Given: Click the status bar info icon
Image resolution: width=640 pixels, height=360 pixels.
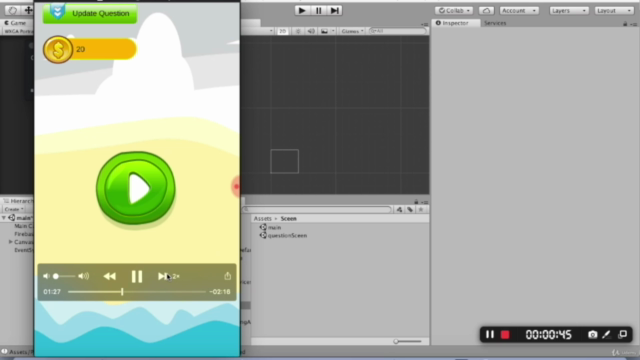Looking at the screenshot, I should pos(4,351).
